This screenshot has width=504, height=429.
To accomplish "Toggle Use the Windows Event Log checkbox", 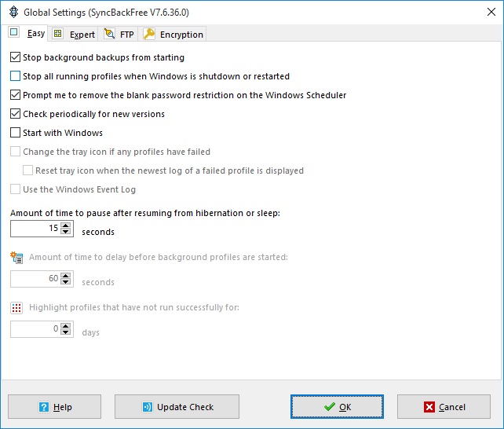I will pyautogui.click(x=15, y=189).
